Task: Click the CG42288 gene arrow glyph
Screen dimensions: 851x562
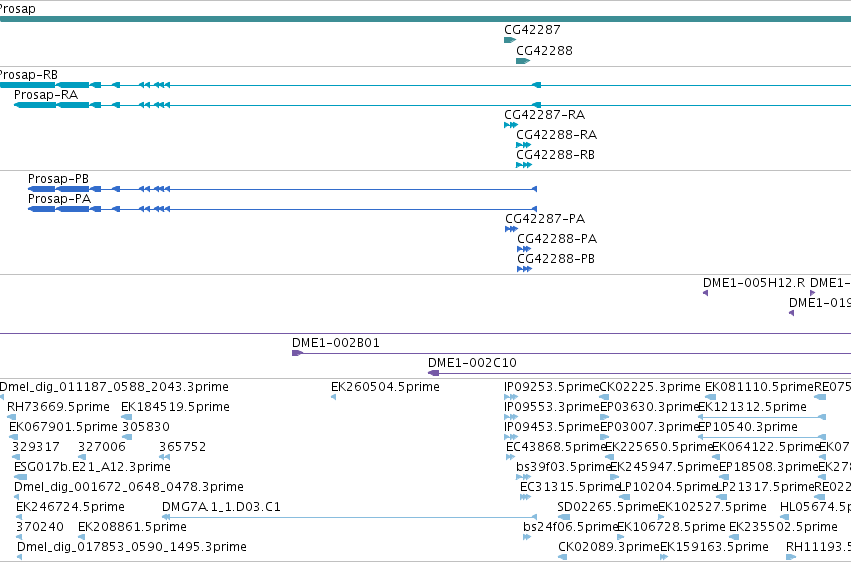Action: point(523,61)
